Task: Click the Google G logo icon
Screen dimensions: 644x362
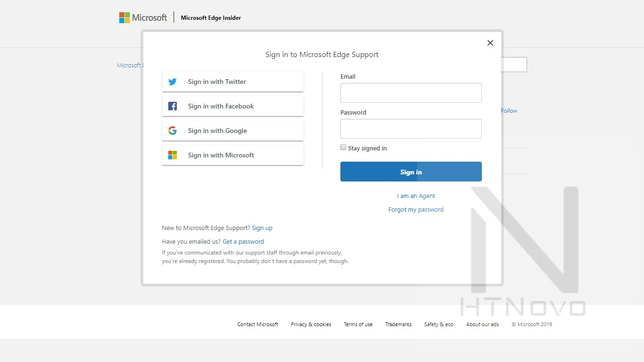Action: coord(173,131)
